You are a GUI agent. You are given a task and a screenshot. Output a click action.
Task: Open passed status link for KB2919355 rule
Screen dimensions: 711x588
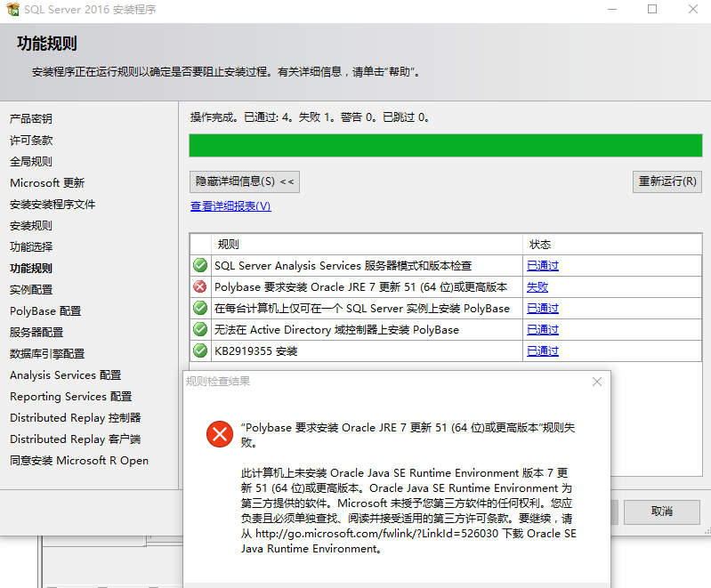[543, 351]
